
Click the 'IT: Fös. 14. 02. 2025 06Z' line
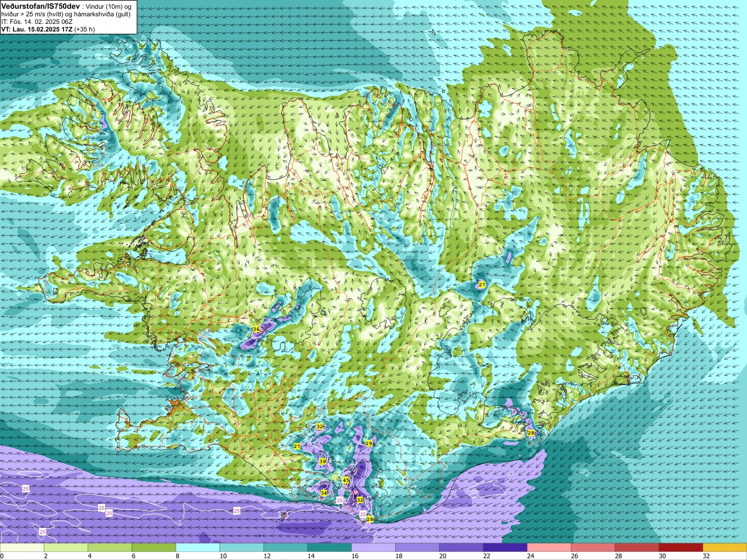pyautogui.click(x=37, y=22)
